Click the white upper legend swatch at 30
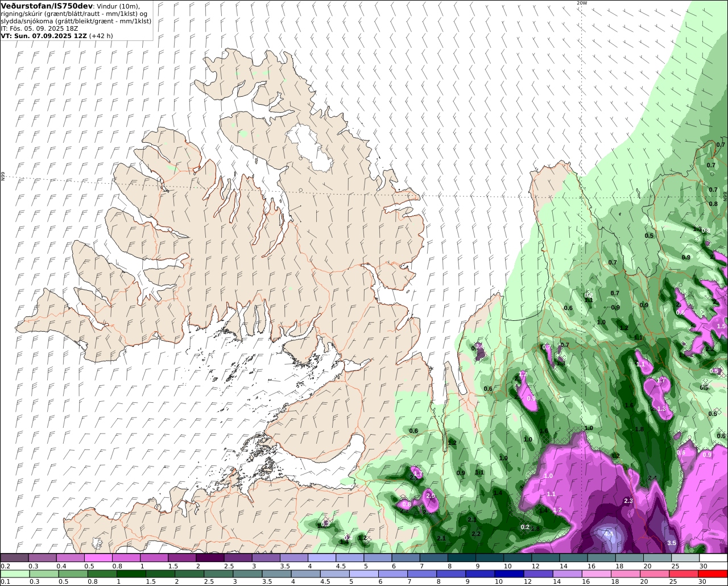 tap(713, 558)
